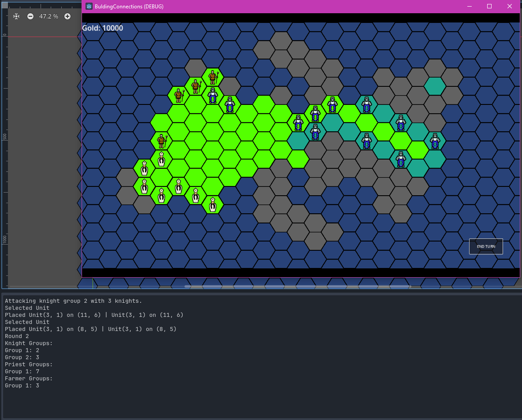The height and width of the screenshot is (420, 522).
Task: Select the rightmost knight unit
Action: click(435, 141)
